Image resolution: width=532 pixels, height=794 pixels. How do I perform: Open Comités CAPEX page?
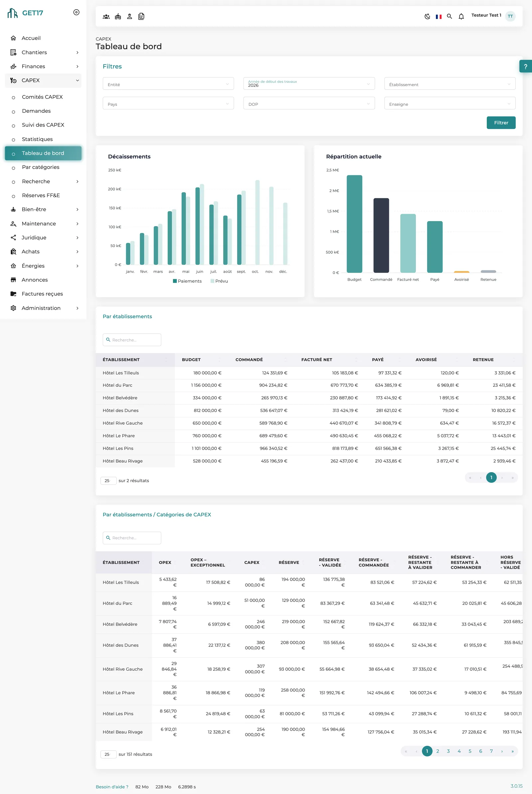pos(43,97)
